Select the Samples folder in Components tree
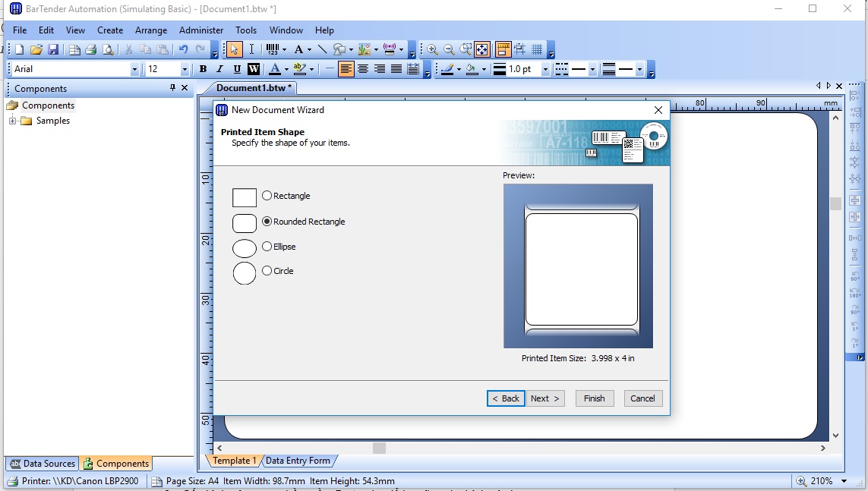Viewport: 868px width, 491px height. [x=53, y=121]
